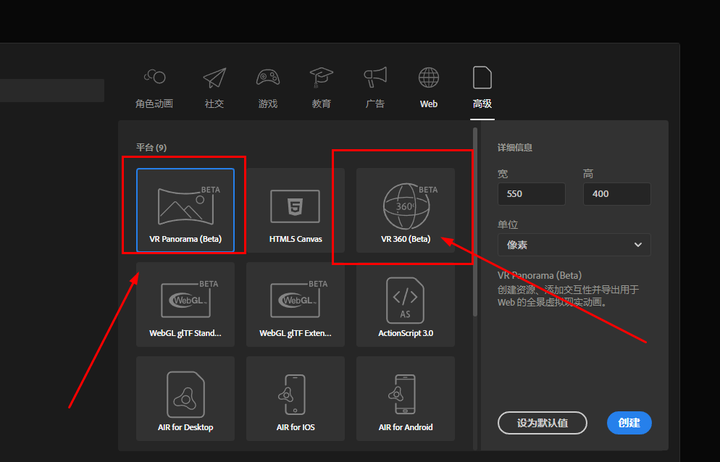Open the 教育 category tab

[321, 88]
